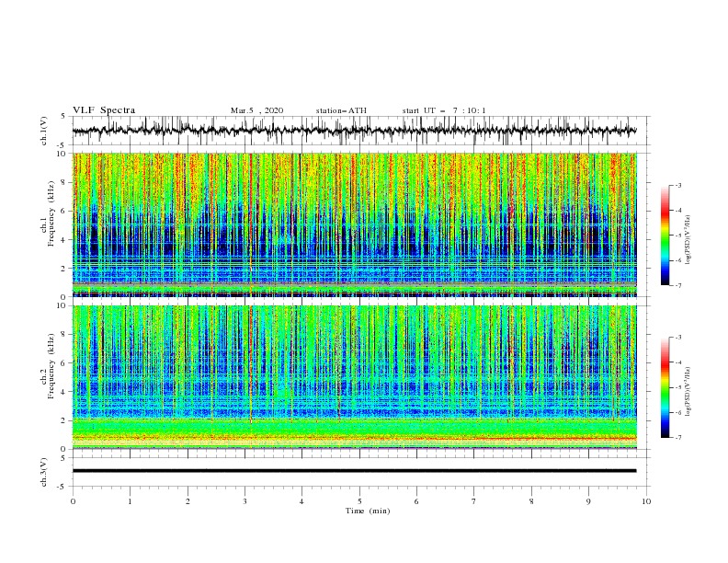Viewport: 728px width, 563px height.
Task: Select the "start UT = 7 :10: 1" text
Action: [444, 110]
